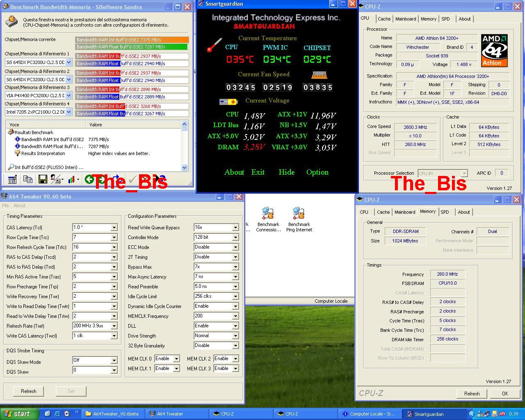Click the green Back arrow in Sandra

(x=89, y=179)
